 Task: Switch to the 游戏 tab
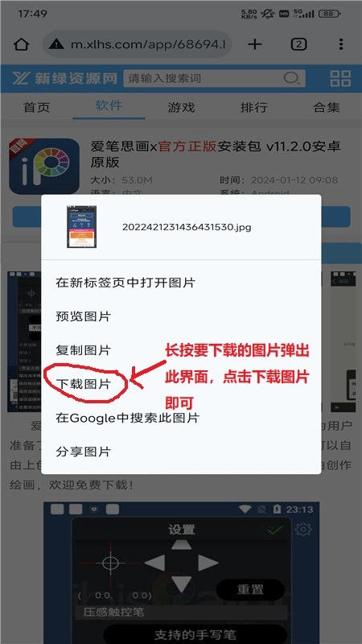click(x=181, y=108)
